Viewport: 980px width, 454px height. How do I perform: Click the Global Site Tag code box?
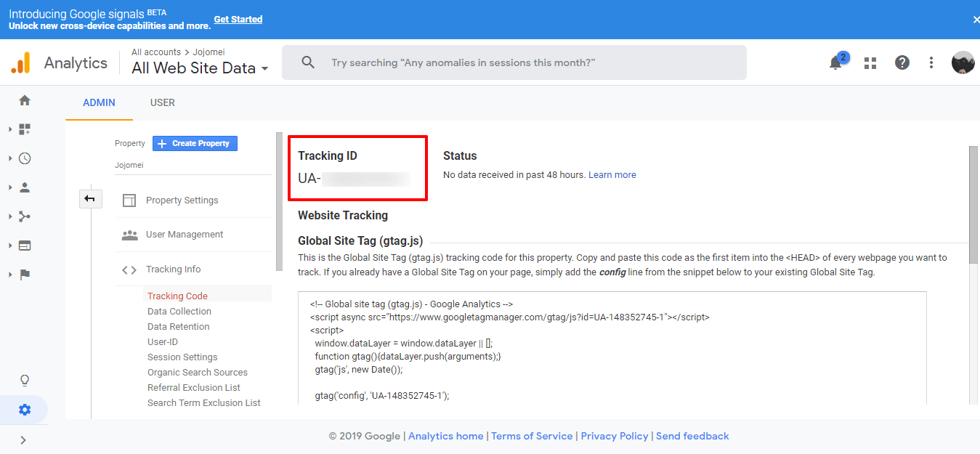pos(612,349)
